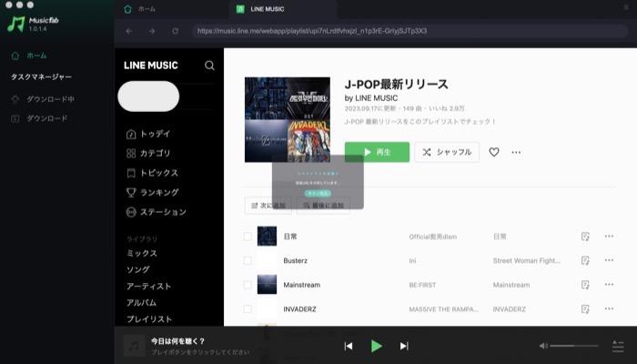The height and width of the screenshot is (364, 637).
Task: Like the playlist with heart icon
Action: click(x=494, y=152)
